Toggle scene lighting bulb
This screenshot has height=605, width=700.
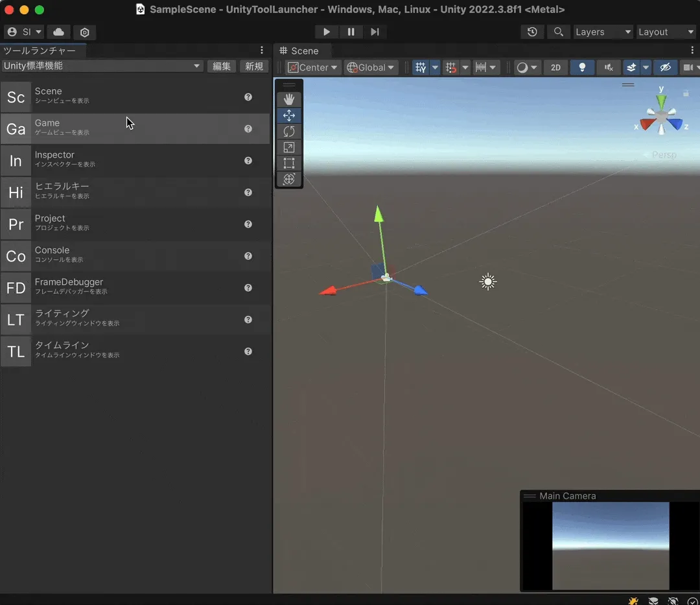[x=582, y=67]
